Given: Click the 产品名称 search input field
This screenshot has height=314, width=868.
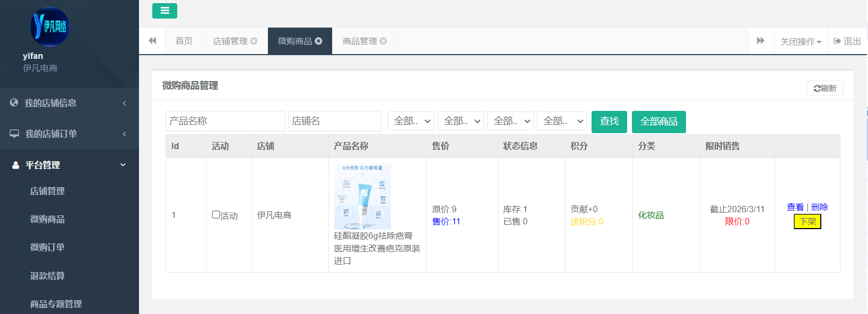Looking at the screenshot, I should (225, 121).
